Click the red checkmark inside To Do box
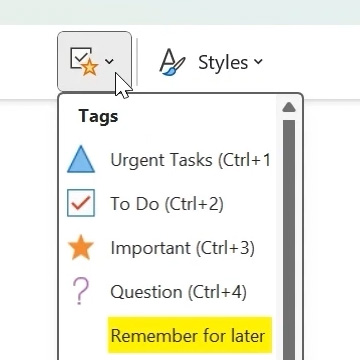 coord(81,203)
